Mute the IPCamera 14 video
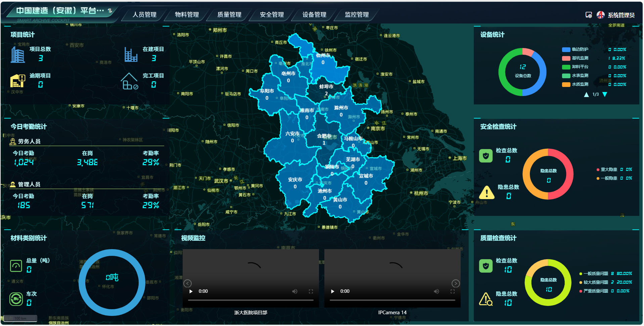The height and width of the screenshot is (326, 644). pos(436,291)
